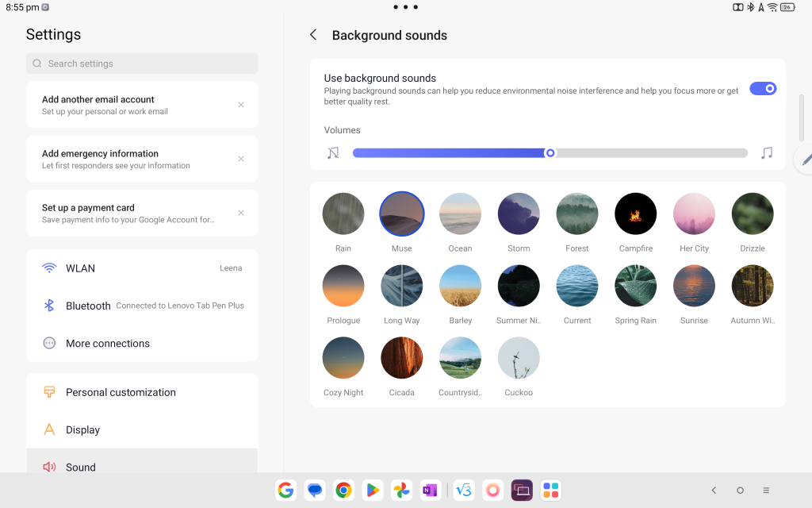
Task: Open the WLAN settings
Action: [142, 268]
